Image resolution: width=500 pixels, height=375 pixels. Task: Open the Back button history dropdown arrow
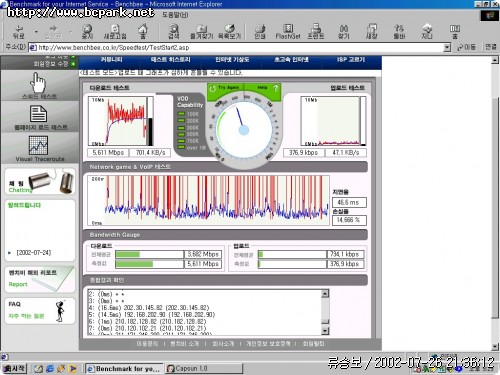point(36,32)
